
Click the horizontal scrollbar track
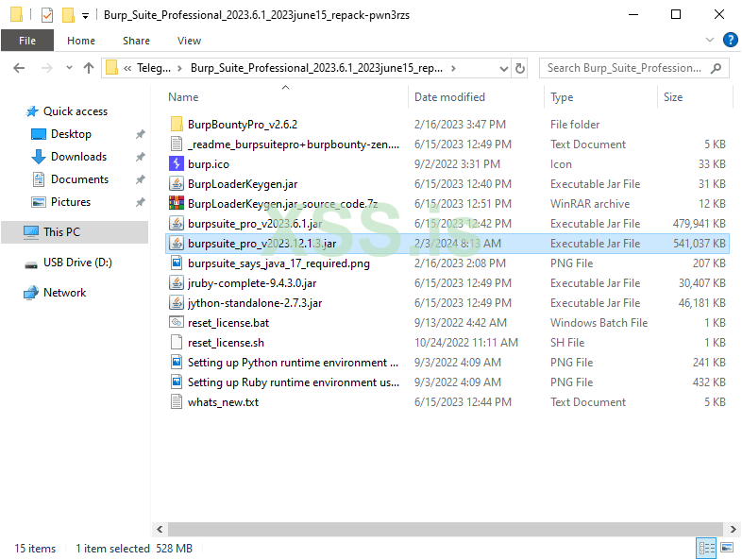(x=446, y=529)
